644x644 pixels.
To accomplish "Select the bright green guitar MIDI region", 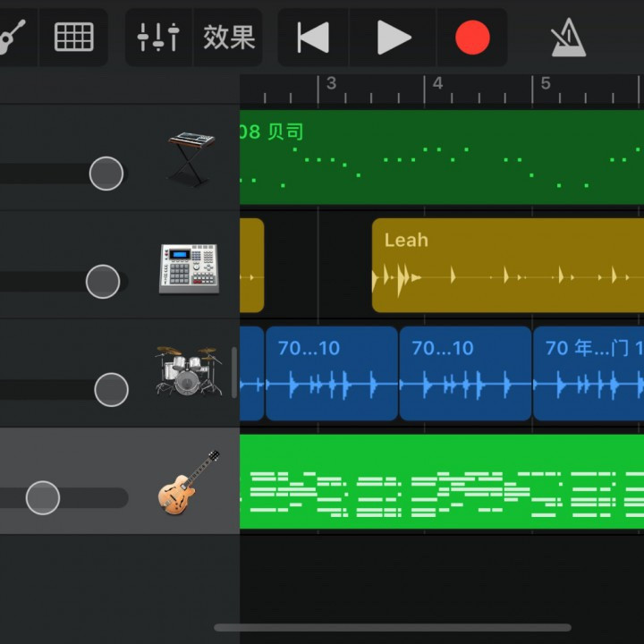I will coord(441,481).
